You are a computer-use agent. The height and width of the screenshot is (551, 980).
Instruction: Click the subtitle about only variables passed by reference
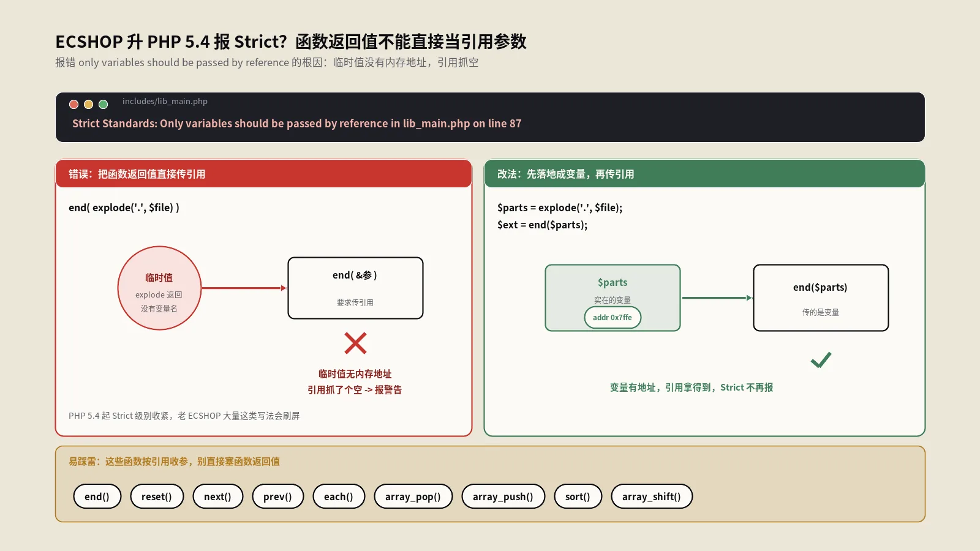[267, 62]
